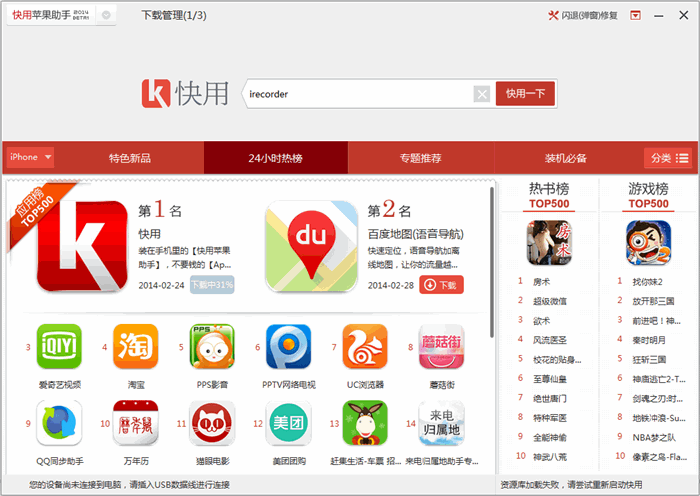This screenshot has height=496, width=700.
Task: Open the iQIYI 爱奇艺视频 app icon
Action: [59, 346]
